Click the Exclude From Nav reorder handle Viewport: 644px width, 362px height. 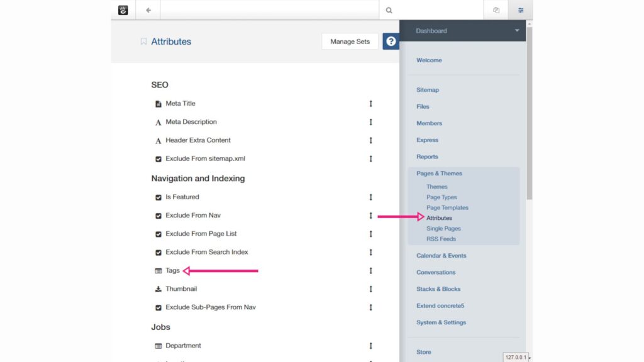pyautogui.click(x=370, y=216)
